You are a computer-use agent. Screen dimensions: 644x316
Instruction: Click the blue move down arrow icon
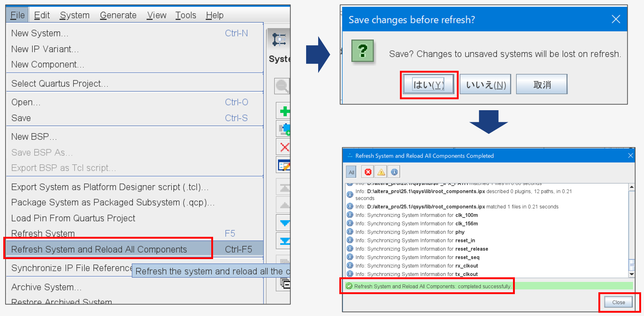[284, 223]
